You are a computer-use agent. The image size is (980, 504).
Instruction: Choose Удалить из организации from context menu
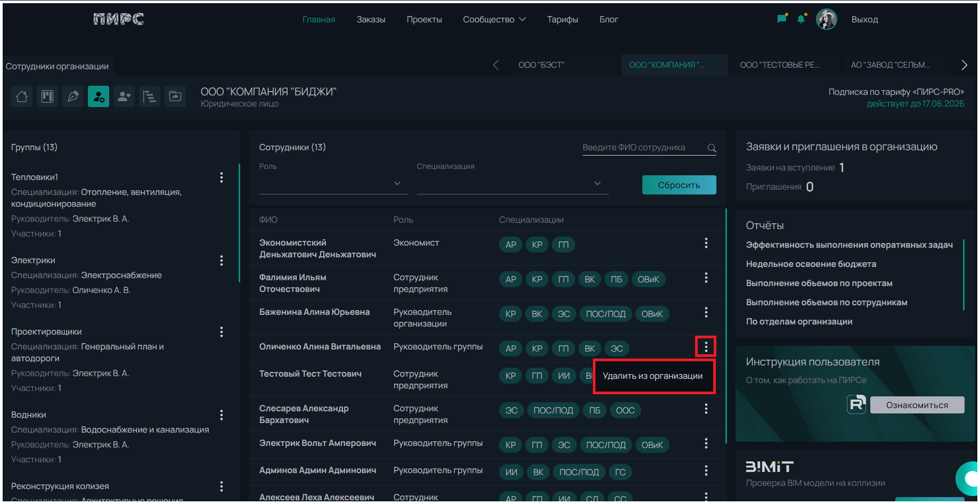[x=652, y=376]
